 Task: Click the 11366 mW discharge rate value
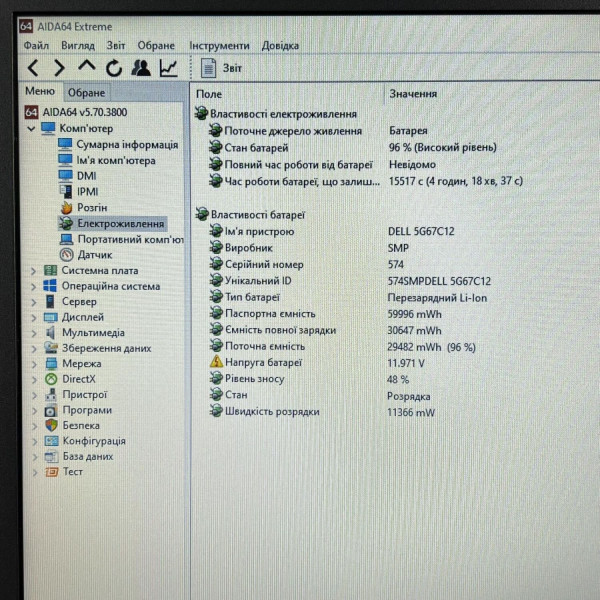(x=411, y=412)
